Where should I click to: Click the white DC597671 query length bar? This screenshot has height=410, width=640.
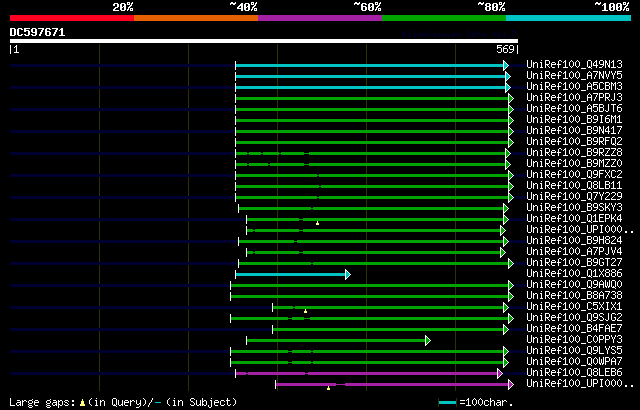click(264, 41)
